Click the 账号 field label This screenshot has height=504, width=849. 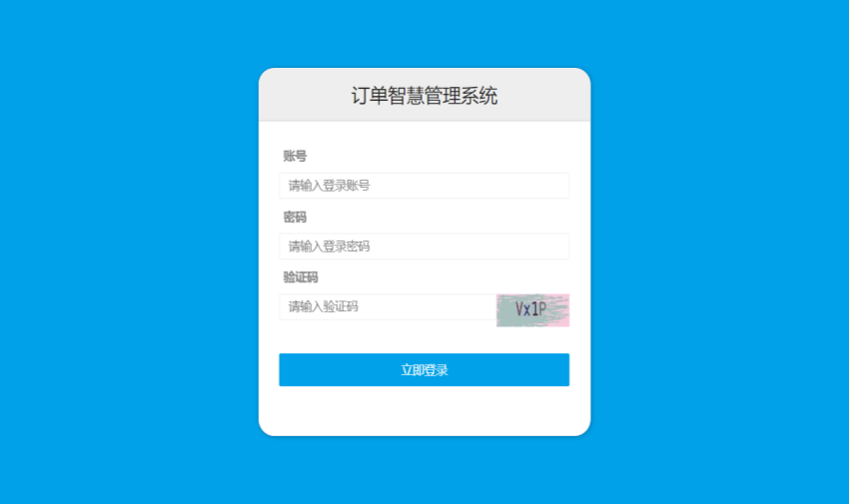click(295, 157)
